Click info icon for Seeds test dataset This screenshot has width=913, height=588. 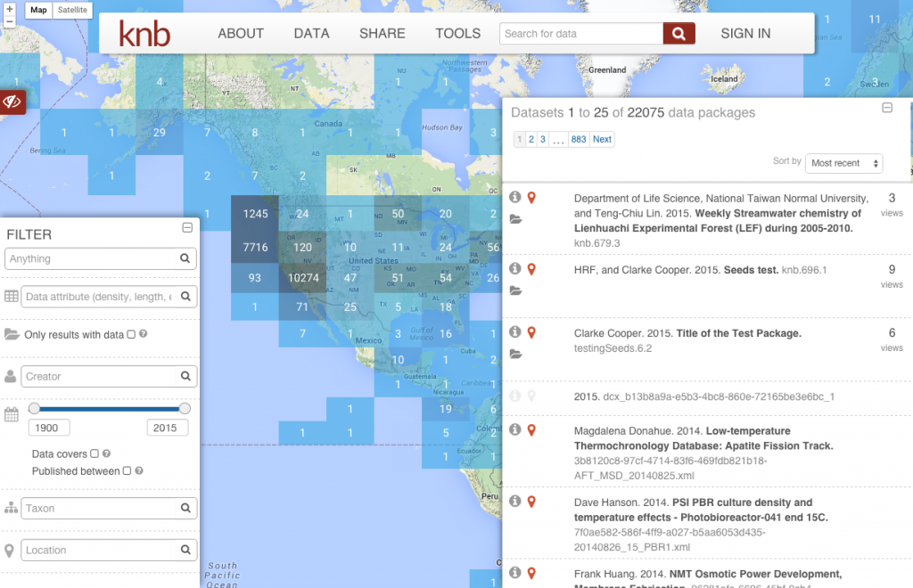(x=515, y=268)
